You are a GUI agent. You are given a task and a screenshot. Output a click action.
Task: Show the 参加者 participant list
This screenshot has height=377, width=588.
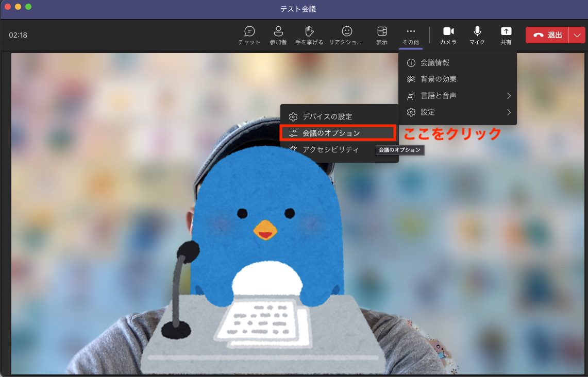tap(278, 35)
